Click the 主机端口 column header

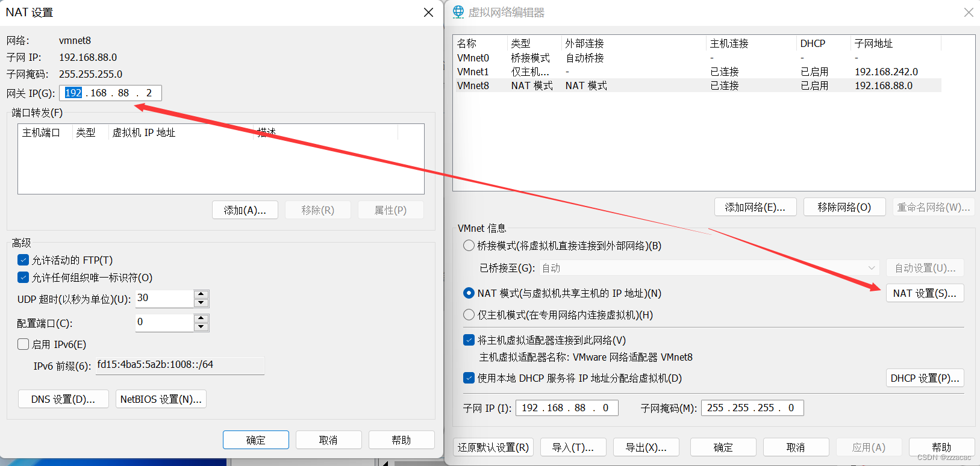click(x=45, y=132)
